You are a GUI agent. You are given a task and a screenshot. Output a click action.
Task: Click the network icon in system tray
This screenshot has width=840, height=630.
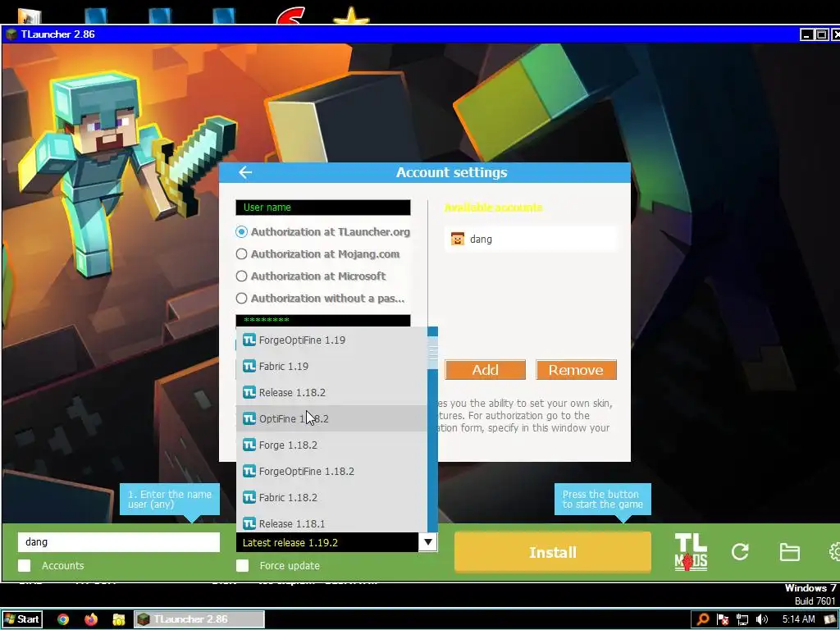coord(742,619)
